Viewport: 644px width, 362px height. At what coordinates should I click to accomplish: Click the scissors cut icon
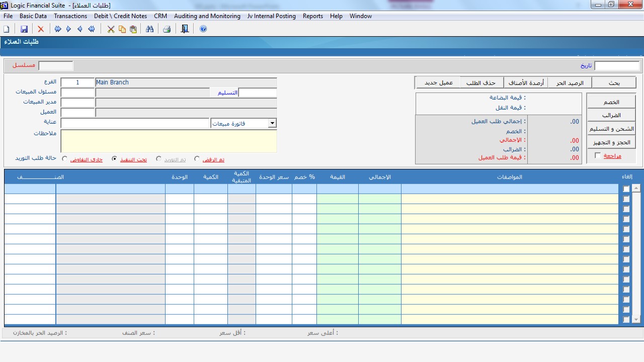point(111,29)
